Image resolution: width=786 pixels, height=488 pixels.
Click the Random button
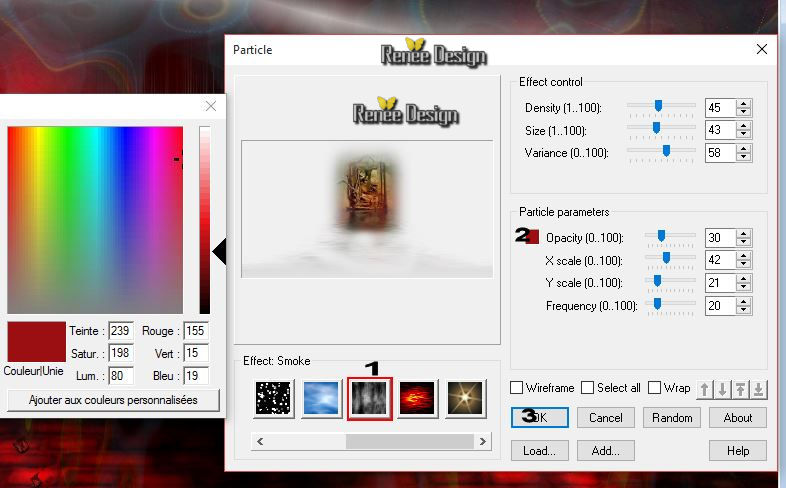point(672,417)
